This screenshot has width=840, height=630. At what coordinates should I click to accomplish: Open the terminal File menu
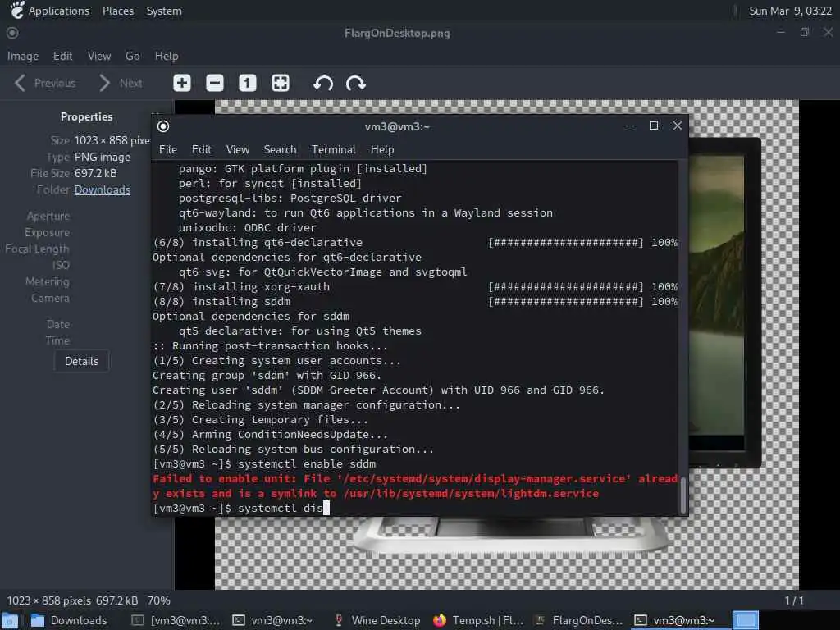[x=167, y=149]
